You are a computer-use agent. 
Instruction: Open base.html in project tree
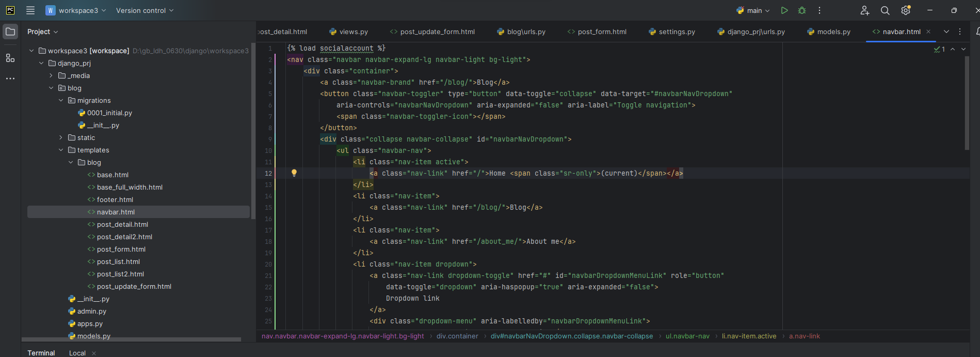(x=108, y=175)
